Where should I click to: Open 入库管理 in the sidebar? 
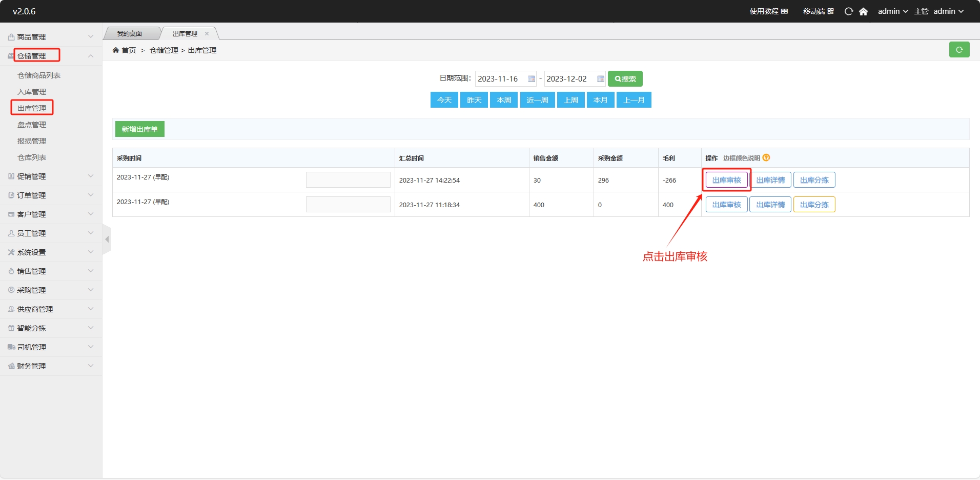[x=32, y=92]
